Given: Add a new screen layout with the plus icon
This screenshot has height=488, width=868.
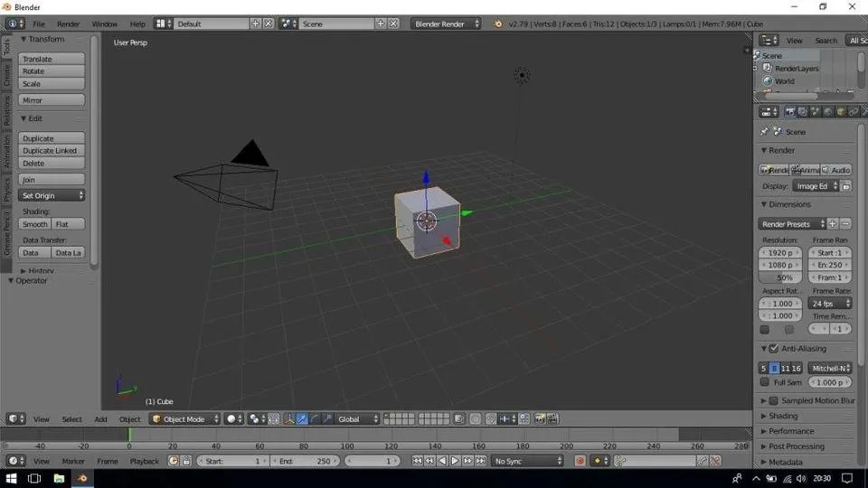Looking at the screenshot, I should (x=255, y=23).
